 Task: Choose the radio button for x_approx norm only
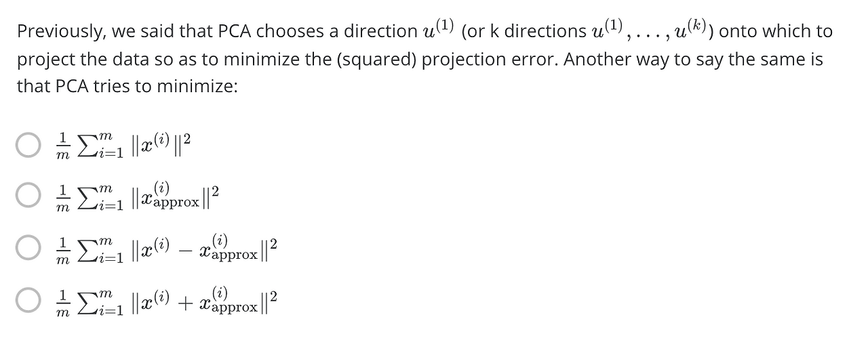click(x=29, y=196)
